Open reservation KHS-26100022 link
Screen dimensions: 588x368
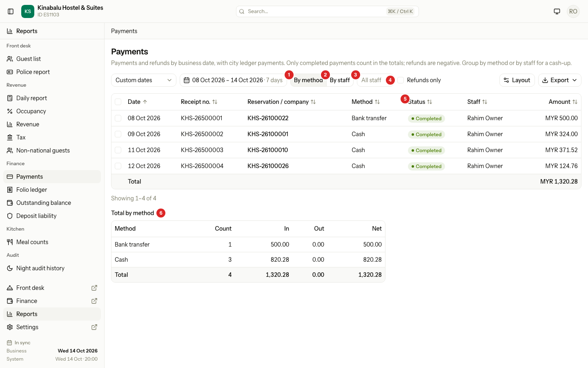click(x=268, y=118)
